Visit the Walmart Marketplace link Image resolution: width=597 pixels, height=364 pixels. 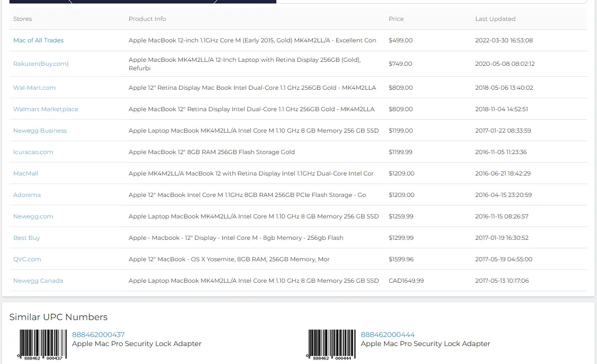[46, 109]
